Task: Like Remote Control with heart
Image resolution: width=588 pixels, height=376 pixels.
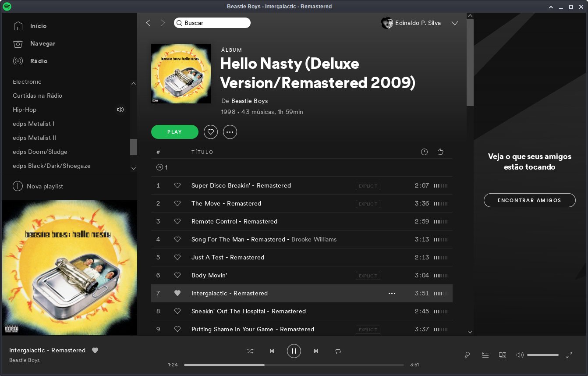Action: tap(177, 221)
